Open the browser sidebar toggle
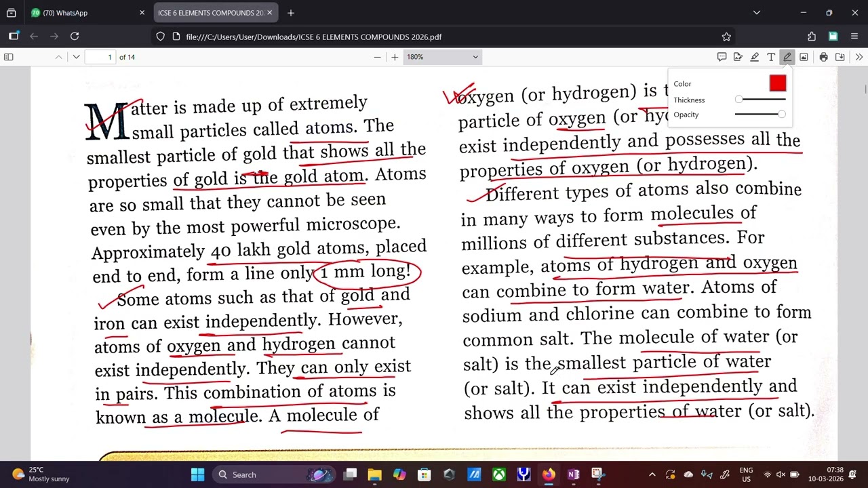Image resolution: width=868 pixels, height=488 pixels. (14, 37)
